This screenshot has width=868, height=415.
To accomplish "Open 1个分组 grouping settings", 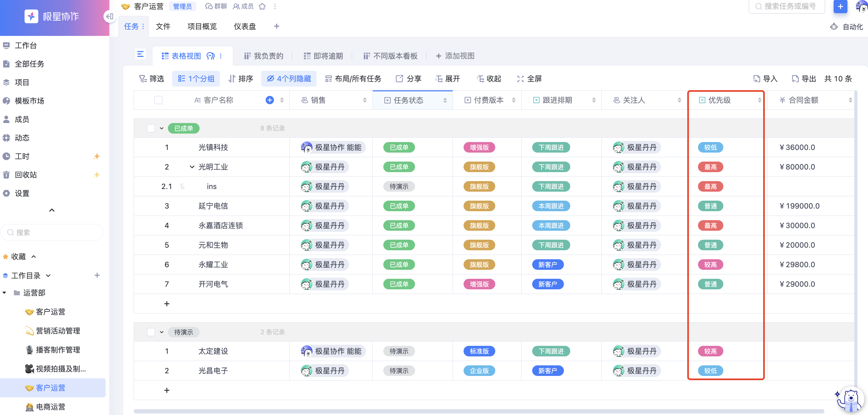I will (196, 79).
